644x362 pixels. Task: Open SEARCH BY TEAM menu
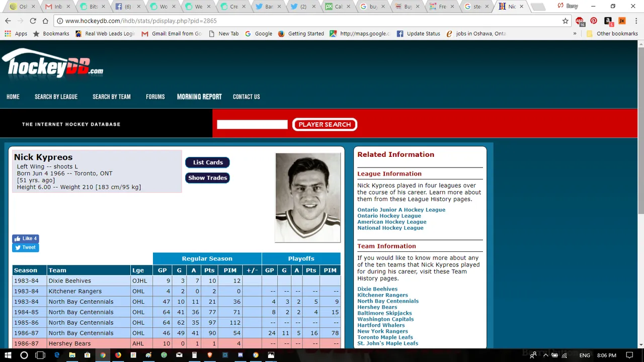(112, 97)
